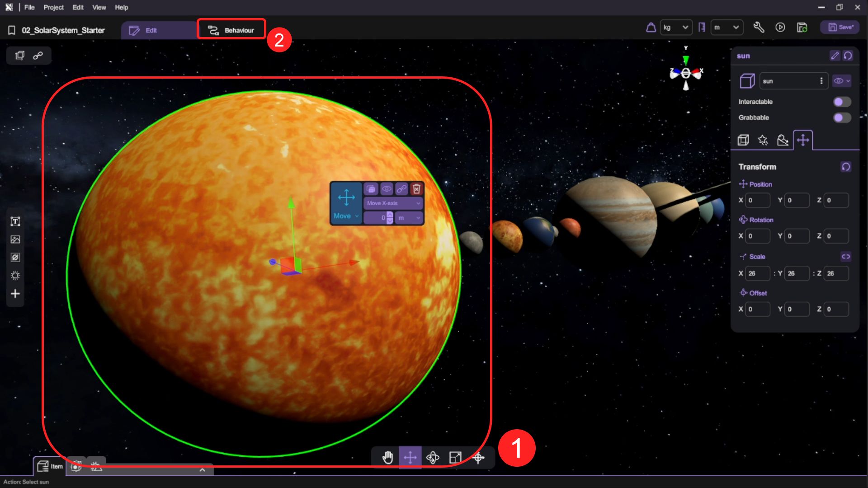Toggle sun visibility eye icon

[x=839, y=81]
